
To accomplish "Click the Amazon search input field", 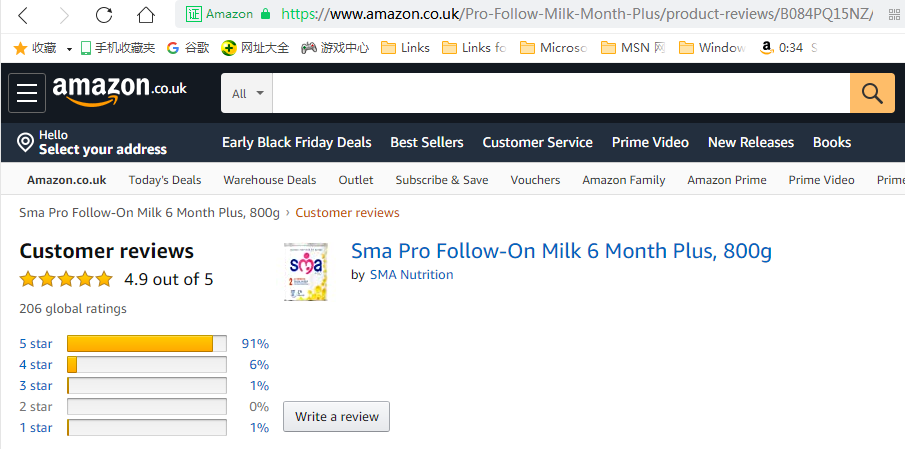I will click(x=560, y=93).
